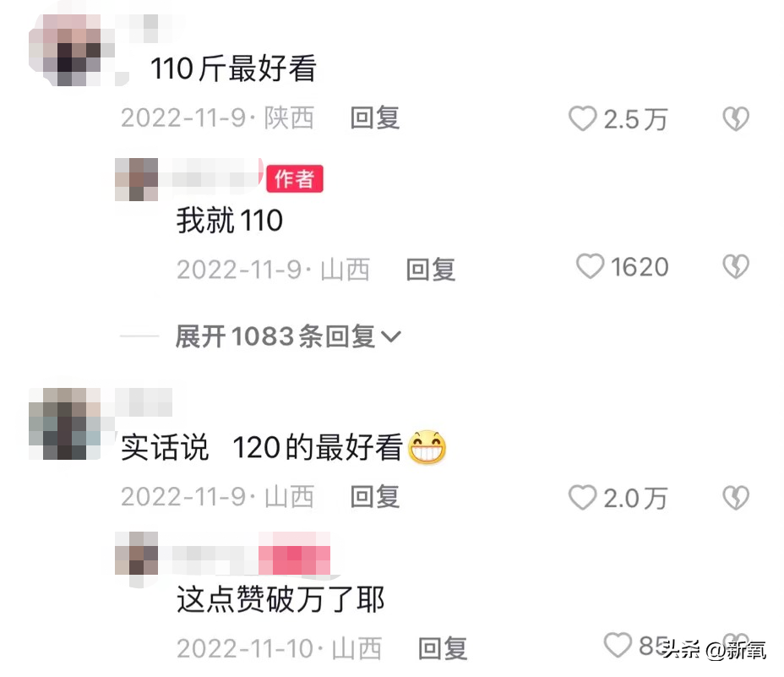
Task: Click the red 作者 author badge
Action: [295, 178]
